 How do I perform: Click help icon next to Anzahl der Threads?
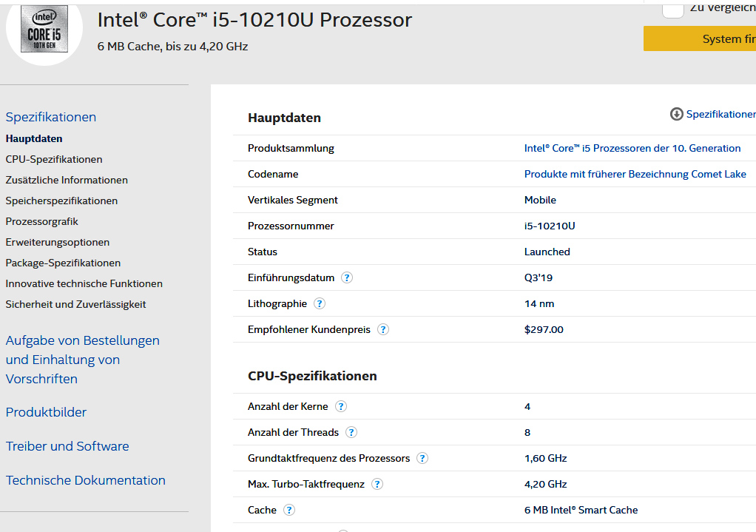click(351, 433)
